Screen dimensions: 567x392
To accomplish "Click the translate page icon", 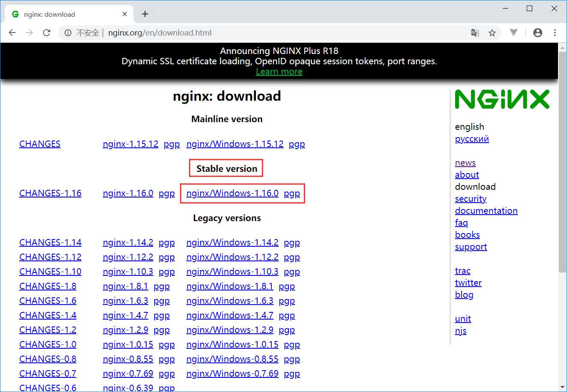I will (475, 33).
